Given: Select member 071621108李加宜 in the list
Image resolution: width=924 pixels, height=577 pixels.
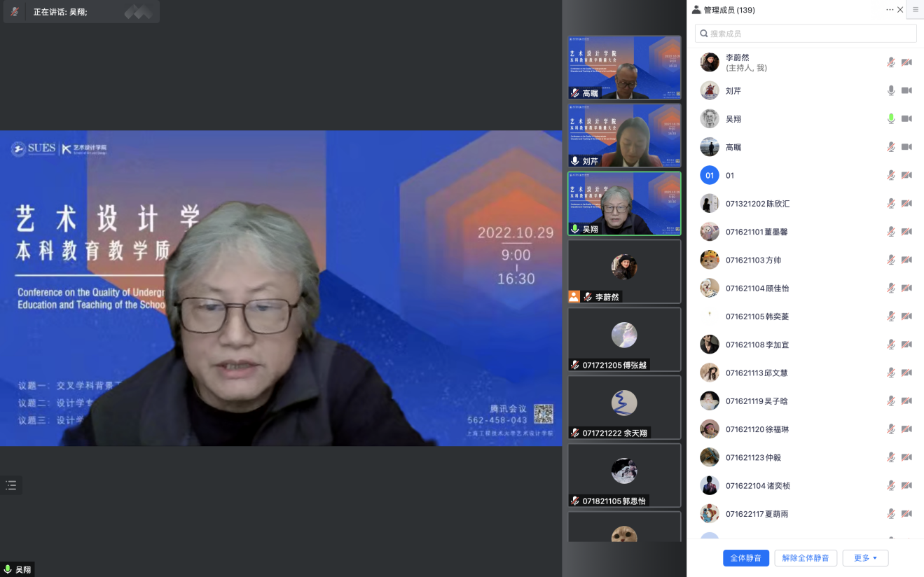Looking at the screenshot, I should (757, 345).
